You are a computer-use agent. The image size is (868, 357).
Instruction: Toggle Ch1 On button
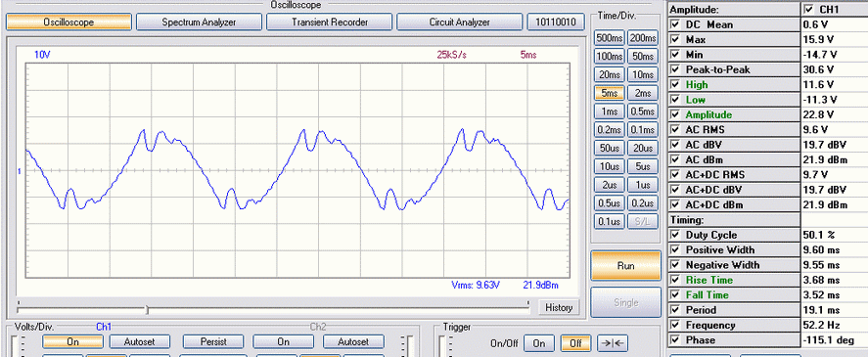(73, 341)
